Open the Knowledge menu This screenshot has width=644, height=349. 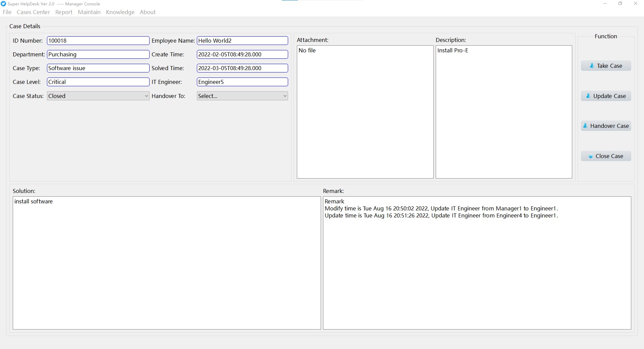[x=120, y=12]
